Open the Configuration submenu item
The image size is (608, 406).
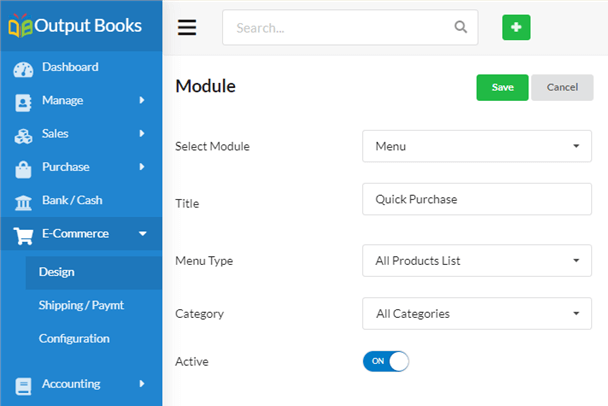(x=74, y=339)
